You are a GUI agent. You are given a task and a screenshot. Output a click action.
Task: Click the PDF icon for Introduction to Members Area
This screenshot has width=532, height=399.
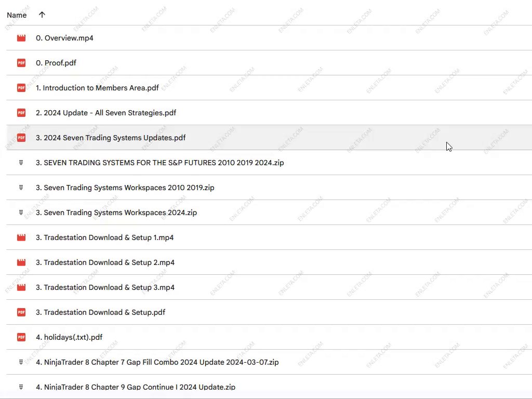coord(21,88)
